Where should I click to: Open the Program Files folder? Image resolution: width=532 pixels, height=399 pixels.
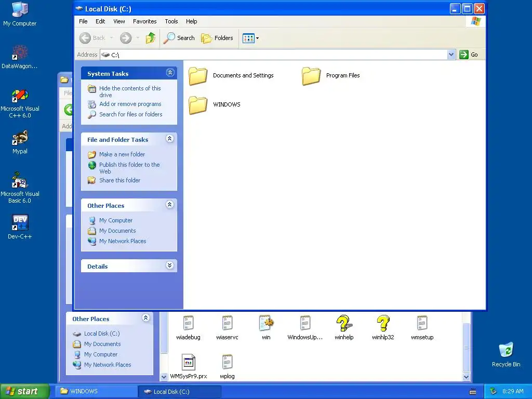click(331, 75)
